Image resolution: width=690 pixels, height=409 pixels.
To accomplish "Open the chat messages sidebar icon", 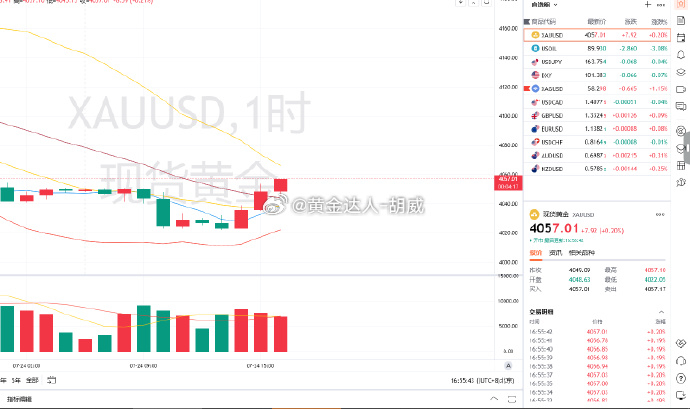I will [681, 106].
